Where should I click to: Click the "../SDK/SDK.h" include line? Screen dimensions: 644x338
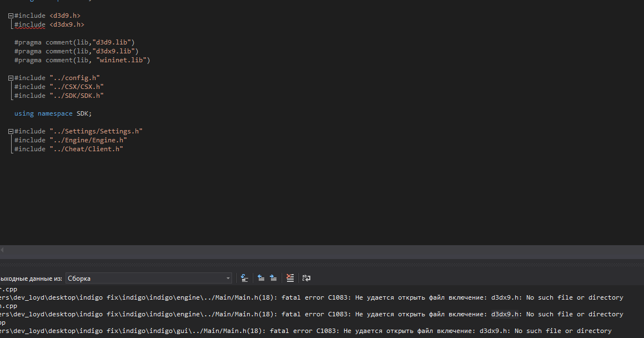(59, 96)
